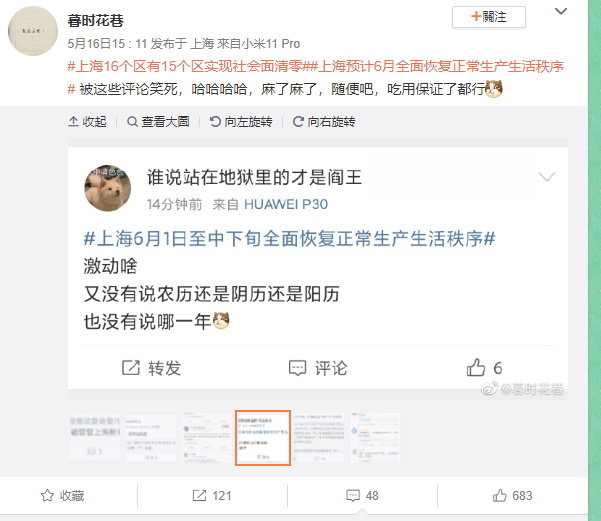Viewport: 601px width, 521px height.
Task: Open the post options chevron at top right
Action: [x=561, y=12]
